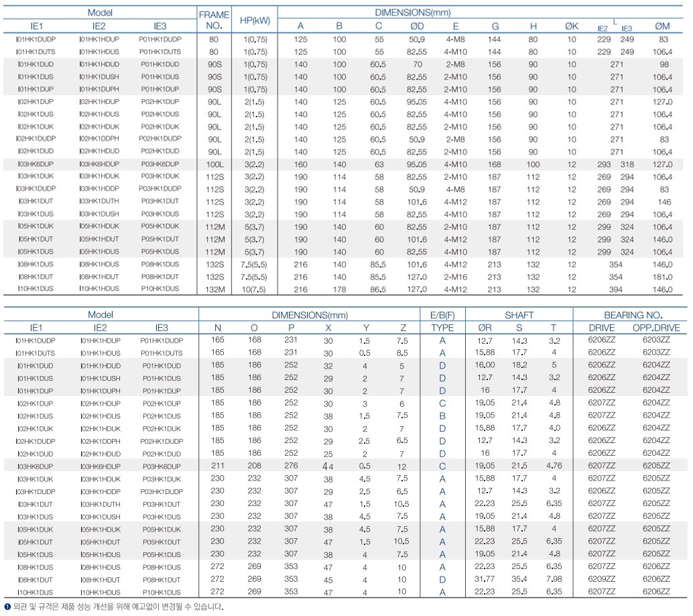693x616 pixels.
Task: Click the ØD value 70
Action: coord(418,64)
